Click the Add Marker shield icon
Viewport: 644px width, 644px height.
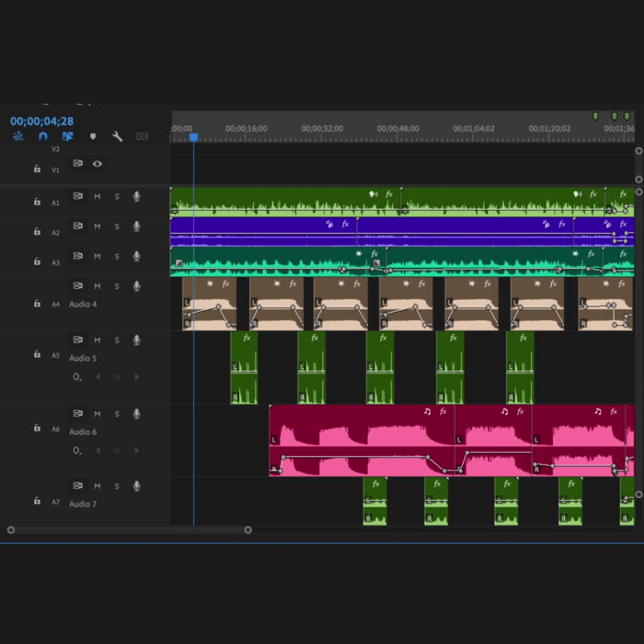tap(93, 136)
